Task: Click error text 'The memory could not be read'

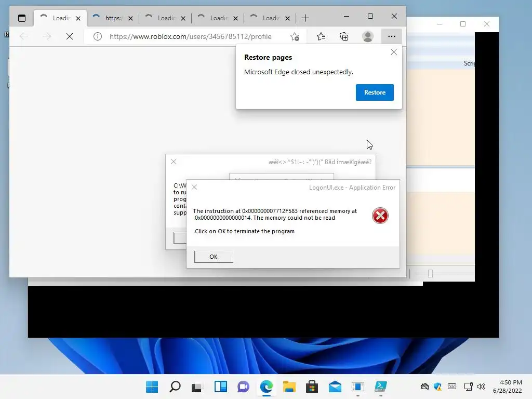Action: point(294,218)
